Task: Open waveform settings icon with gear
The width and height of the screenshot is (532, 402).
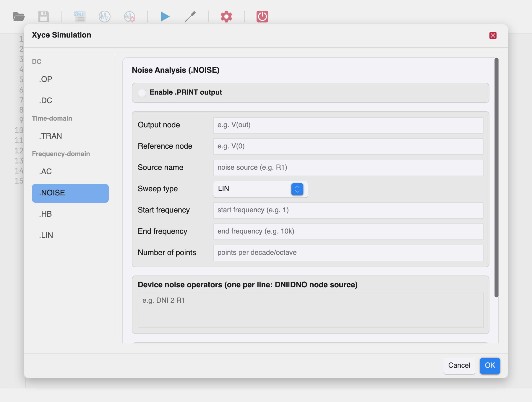Action: (x=130, y=17)
